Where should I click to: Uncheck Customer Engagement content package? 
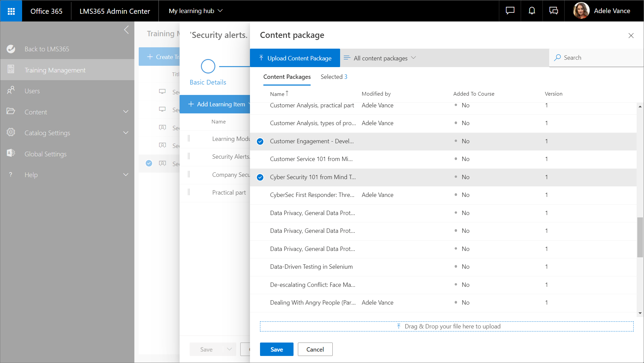260,142
